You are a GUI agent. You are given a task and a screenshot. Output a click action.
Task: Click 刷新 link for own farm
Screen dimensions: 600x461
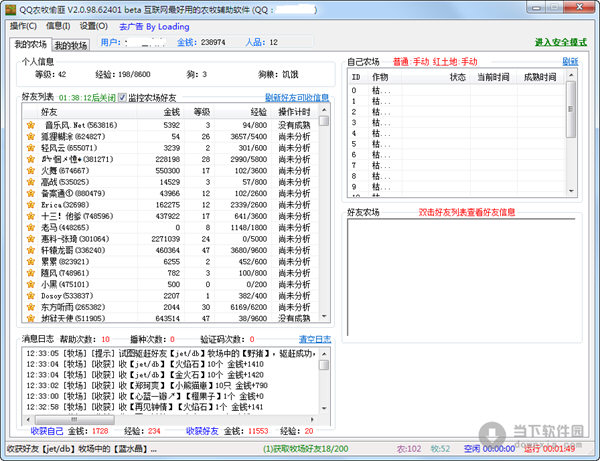570,61
